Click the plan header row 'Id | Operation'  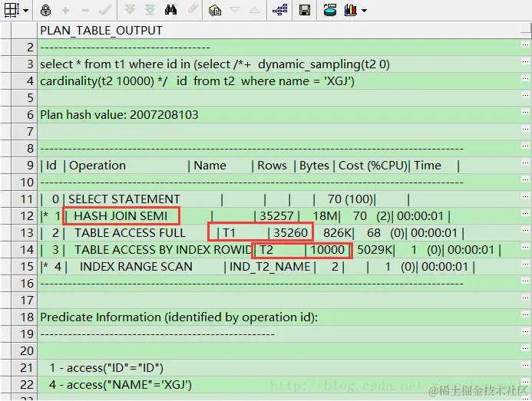pos(279,166)
